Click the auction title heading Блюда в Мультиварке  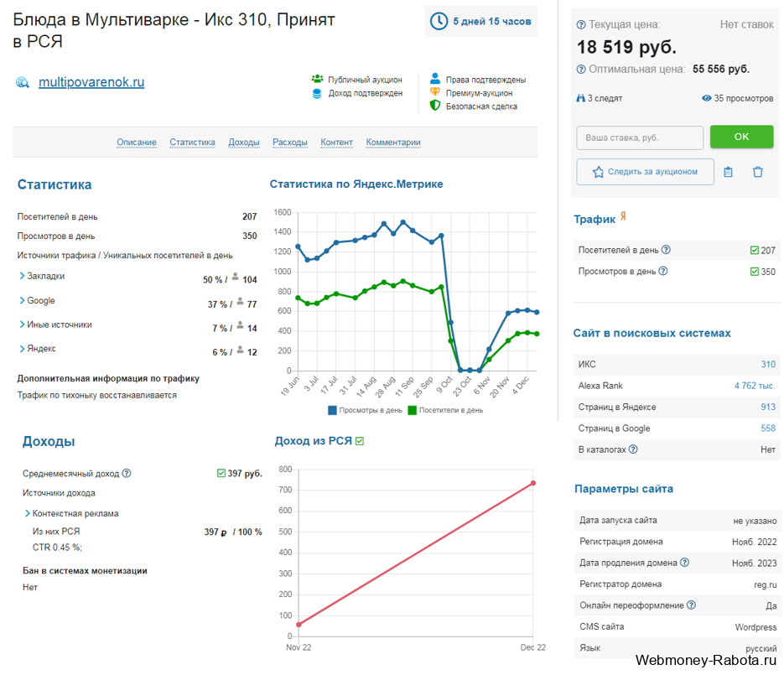174,30
